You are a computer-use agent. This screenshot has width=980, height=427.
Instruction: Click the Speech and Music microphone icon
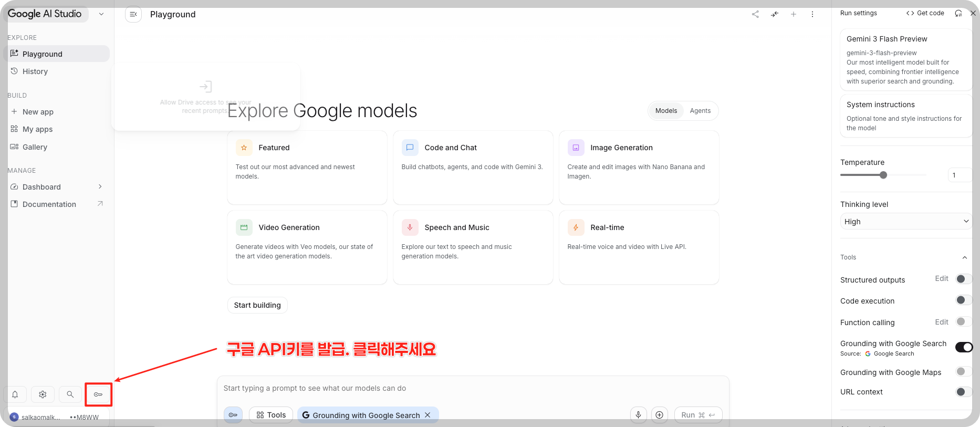[x=410, y=227]
